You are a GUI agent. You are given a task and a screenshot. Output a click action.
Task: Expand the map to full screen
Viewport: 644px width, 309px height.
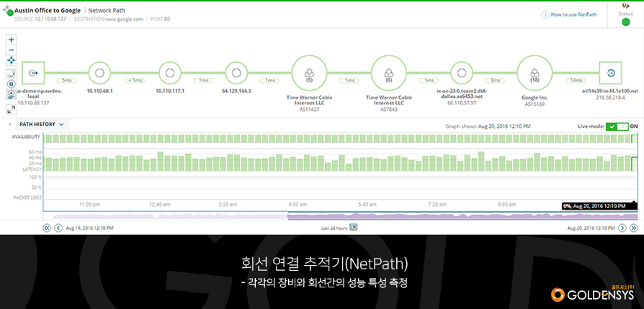point(12,109)
